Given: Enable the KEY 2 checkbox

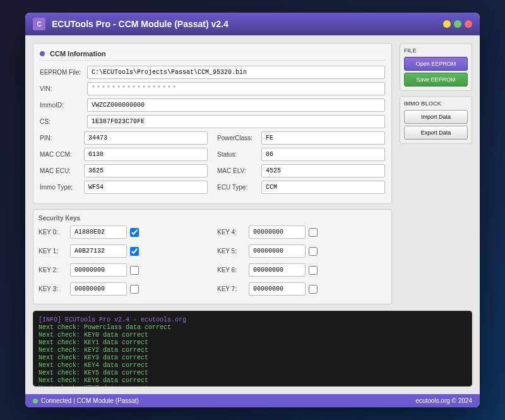Looking at the screenshot, I should pyautogui.click(x=134, y=270).
